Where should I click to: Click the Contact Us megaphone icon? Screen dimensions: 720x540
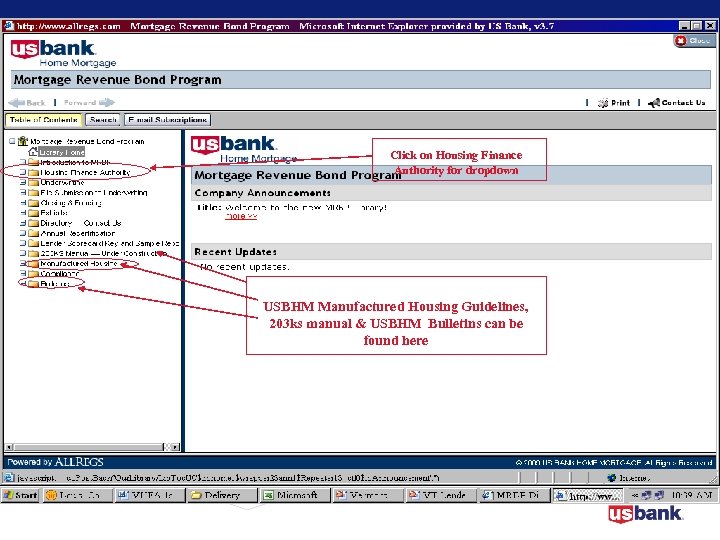pos(654,103)
